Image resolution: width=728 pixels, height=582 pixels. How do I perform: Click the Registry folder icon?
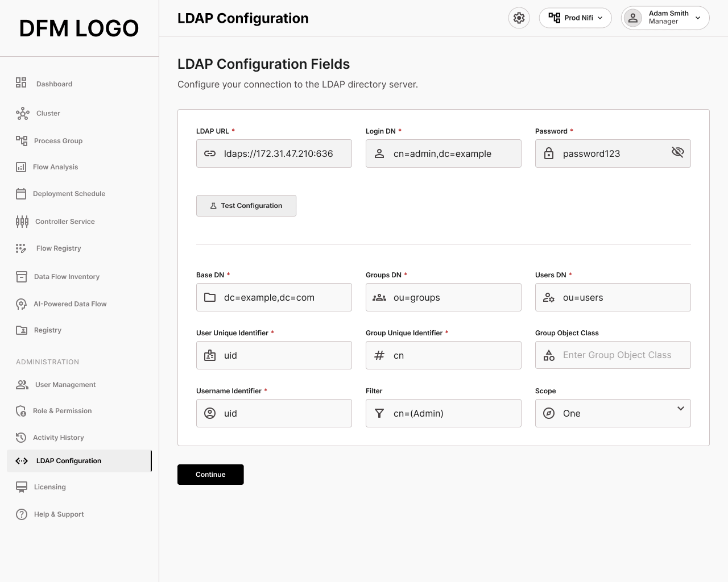pos(22,330)
